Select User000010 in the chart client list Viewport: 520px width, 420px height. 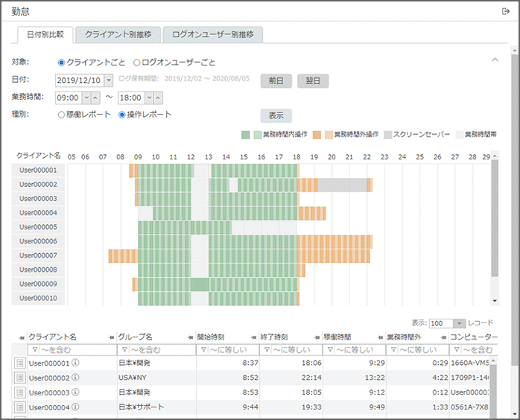[38, 299]
